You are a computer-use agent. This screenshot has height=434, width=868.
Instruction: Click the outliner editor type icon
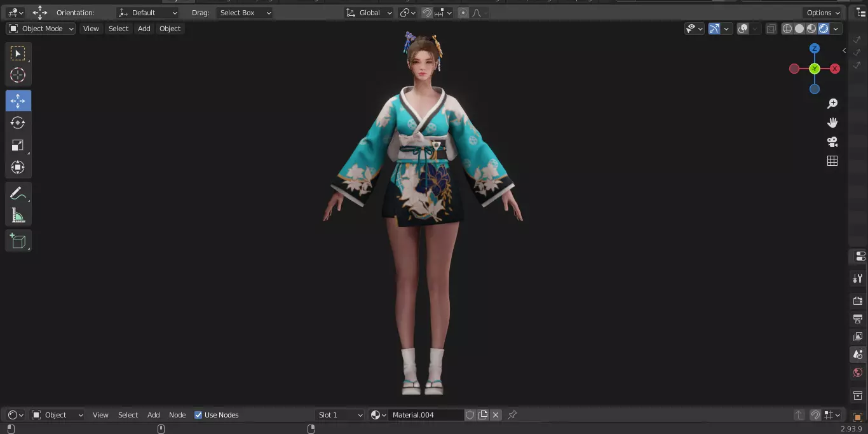click(x=861, y=13)
